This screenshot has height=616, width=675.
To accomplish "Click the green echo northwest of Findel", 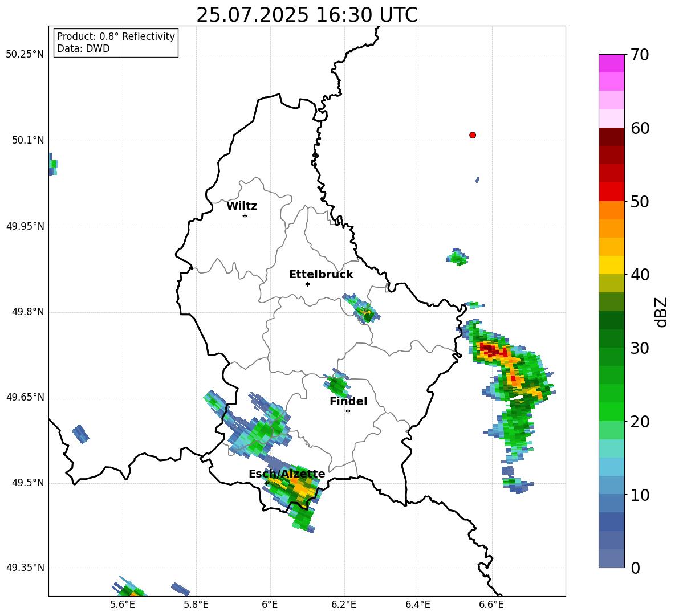I will [x=337, y=383].
